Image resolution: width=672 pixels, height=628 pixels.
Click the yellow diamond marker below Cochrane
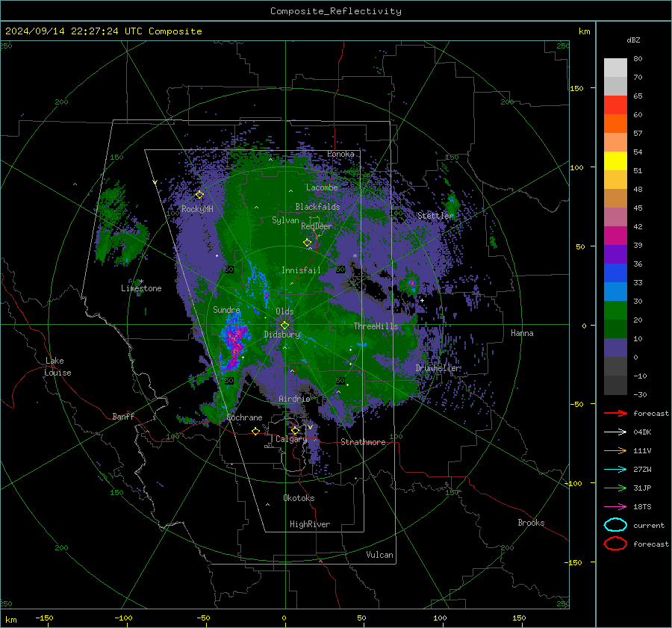point(255,431)
